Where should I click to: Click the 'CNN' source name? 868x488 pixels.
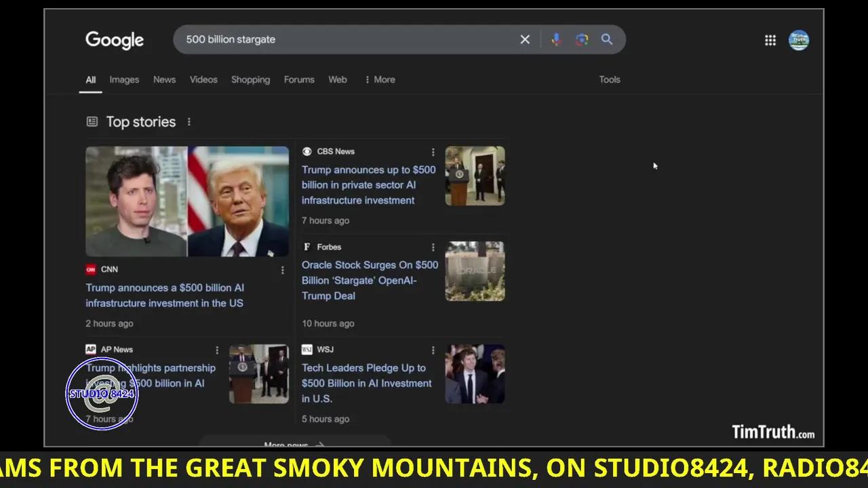[109, 270]
